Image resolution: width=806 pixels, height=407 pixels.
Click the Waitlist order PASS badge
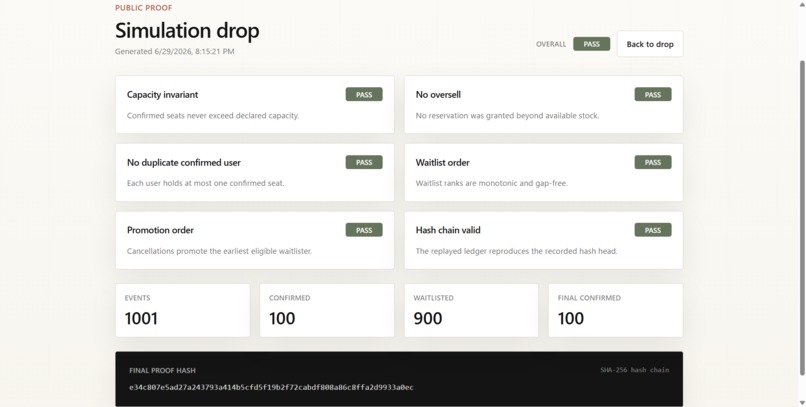[x=653, y=162]
